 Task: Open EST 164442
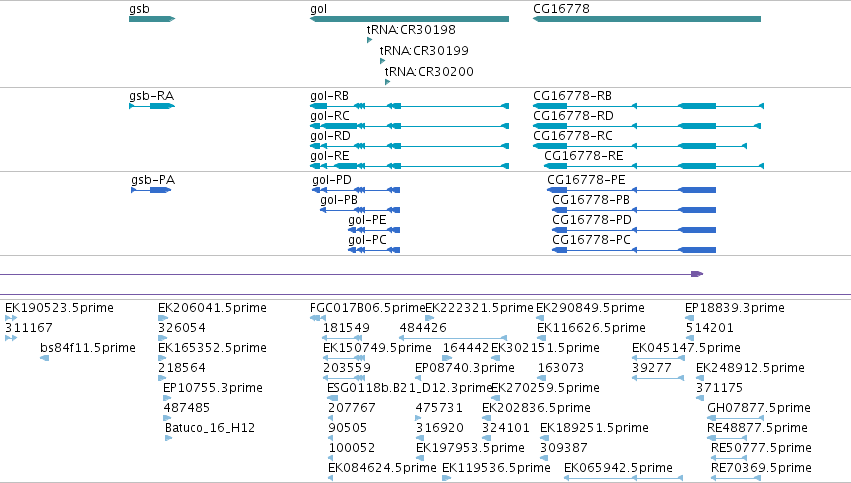click(x=447, y=358)
